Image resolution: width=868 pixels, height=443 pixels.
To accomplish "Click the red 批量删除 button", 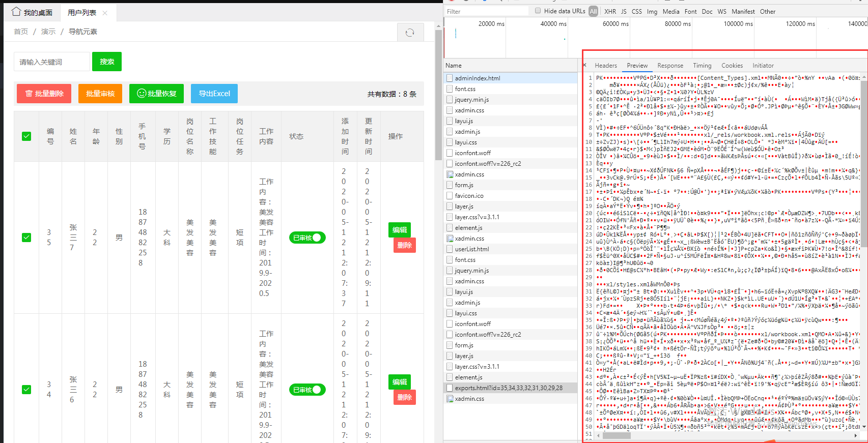I will click(x=44, y=94).
